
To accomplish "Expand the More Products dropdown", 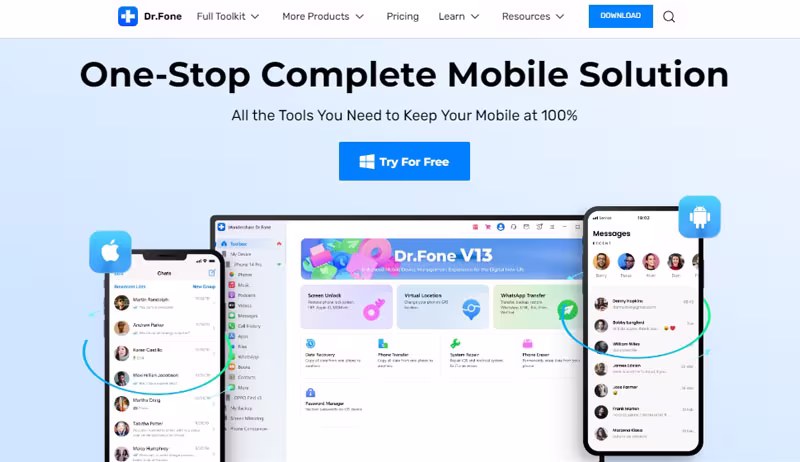I will pos(323,16).
